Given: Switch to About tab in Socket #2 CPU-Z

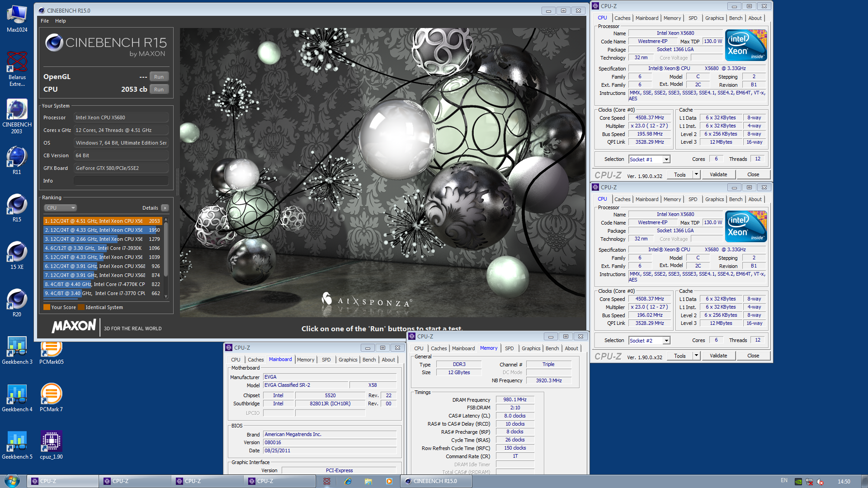Looking at the screenshot, I should coord(755,199).
